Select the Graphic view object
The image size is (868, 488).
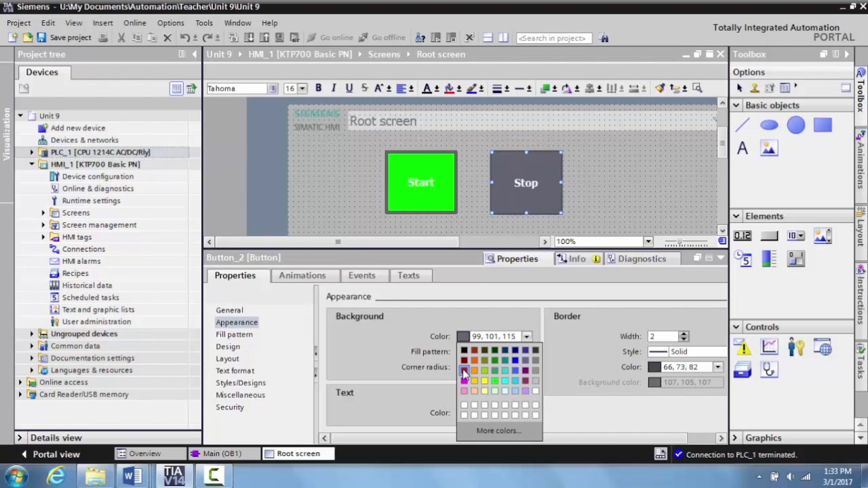coord(769,148)
